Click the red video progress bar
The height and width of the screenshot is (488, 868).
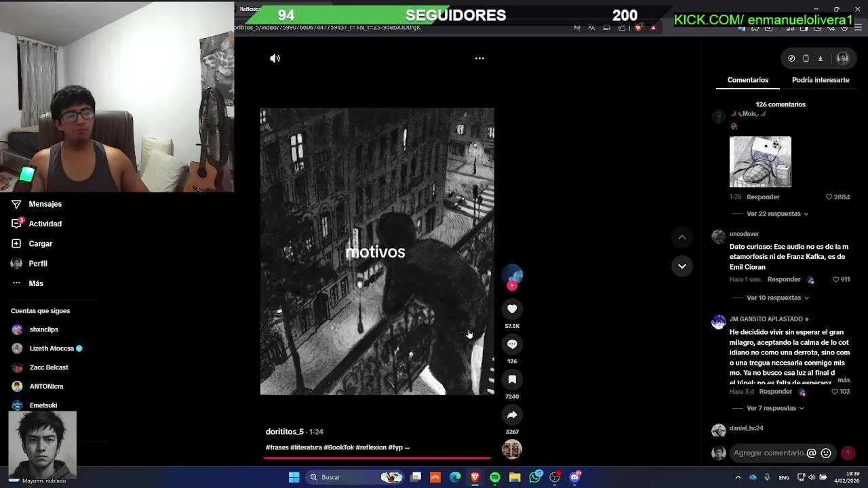377,458
